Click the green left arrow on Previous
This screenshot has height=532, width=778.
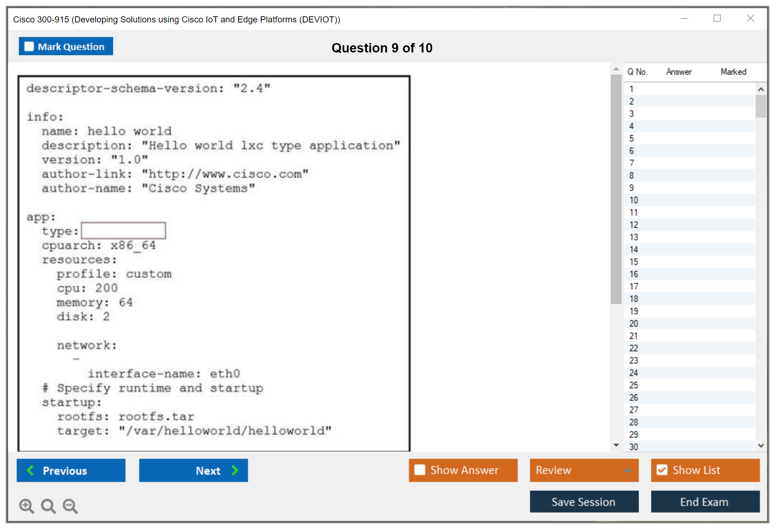tap(30, 470)
